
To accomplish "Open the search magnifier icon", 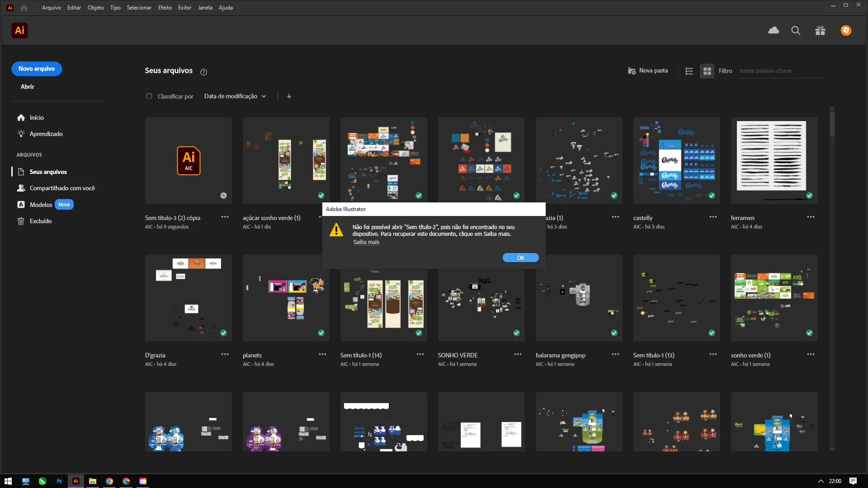I will tap(796, 30).
